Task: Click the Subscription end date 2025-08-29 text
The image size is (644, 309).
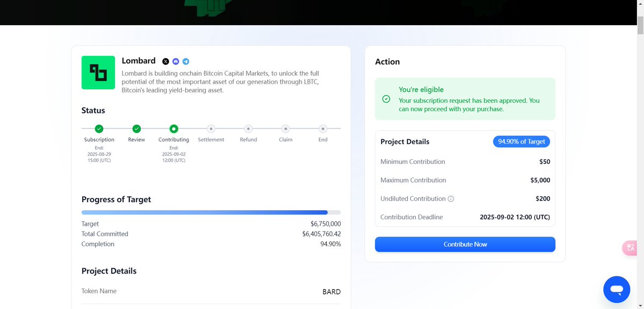Action: [x=99, y=154]
